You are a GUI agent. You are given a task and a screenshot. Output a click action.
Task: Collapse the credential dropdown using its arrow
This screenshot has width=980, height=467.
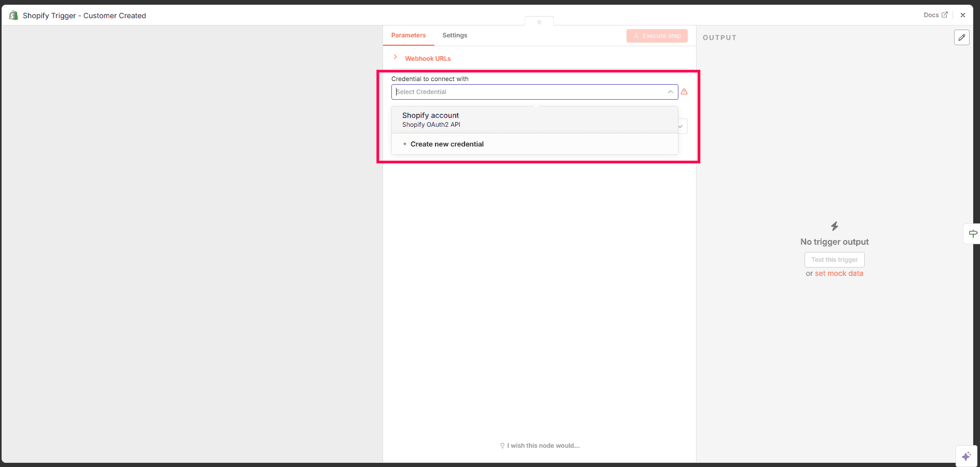(670, 92)
